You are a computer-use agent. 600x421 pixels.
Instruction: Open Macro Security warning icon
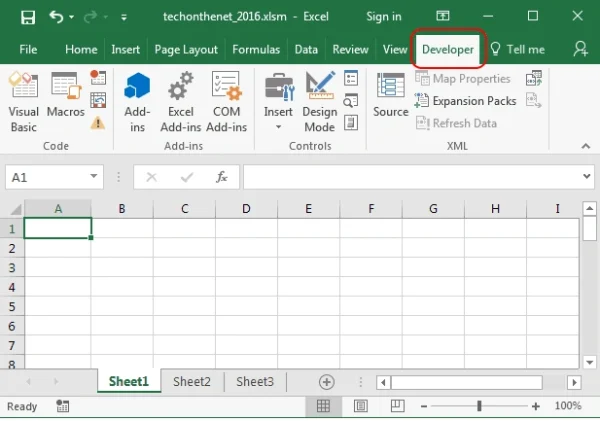[98, 123]
